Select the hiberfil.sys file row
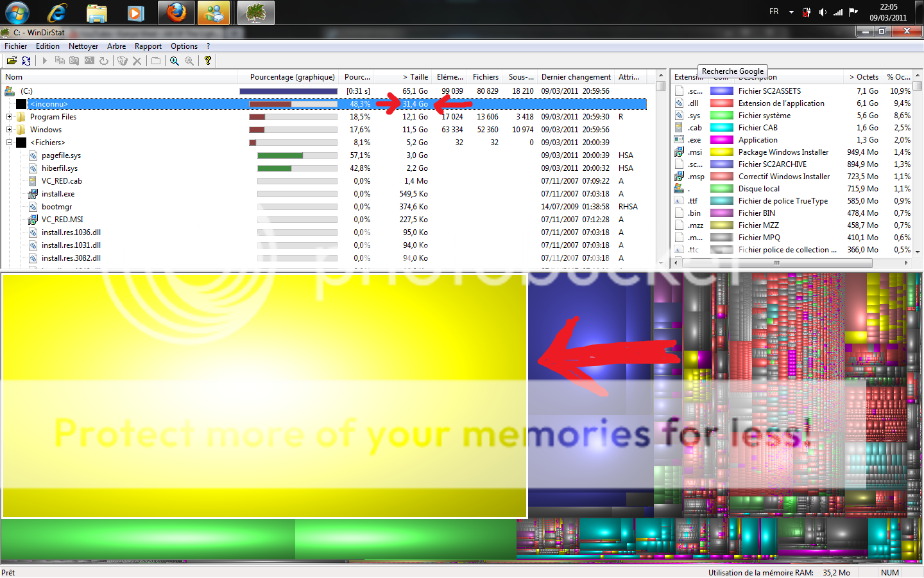Image resolution: width=924 pixels, height=578 pixels. [59, 168]
